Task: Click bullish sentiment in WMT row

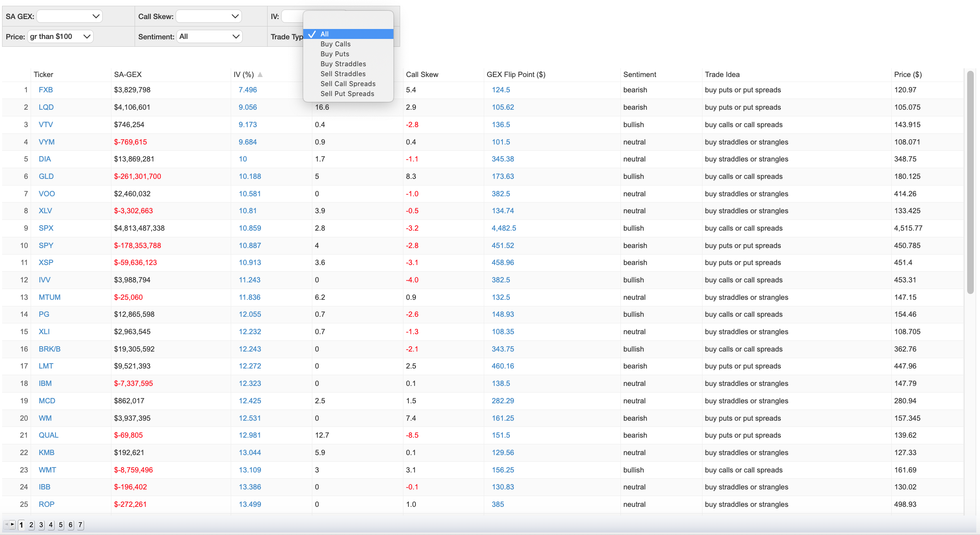Action: coord(634,470)
